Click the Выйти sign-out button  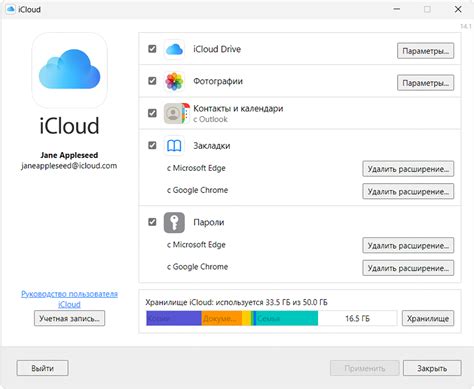pyautogui.click(x=43, y=368)
